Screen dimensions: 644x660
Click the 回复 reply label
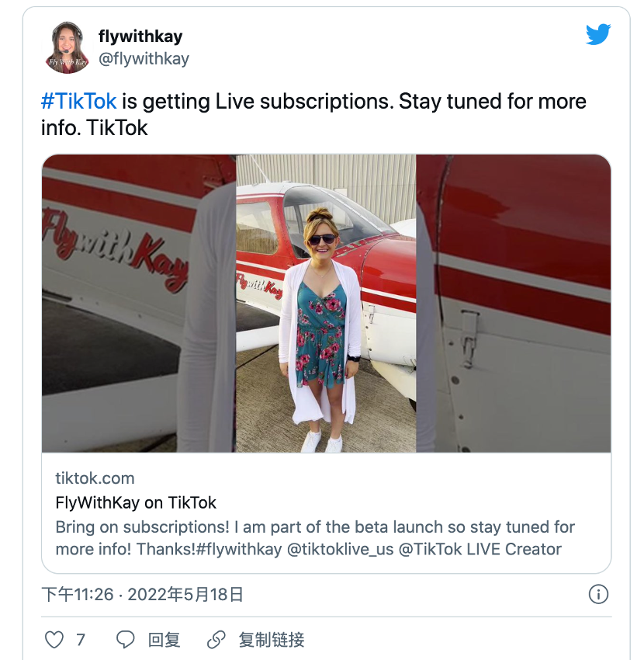pyautogui.click(x=164, y=640)
